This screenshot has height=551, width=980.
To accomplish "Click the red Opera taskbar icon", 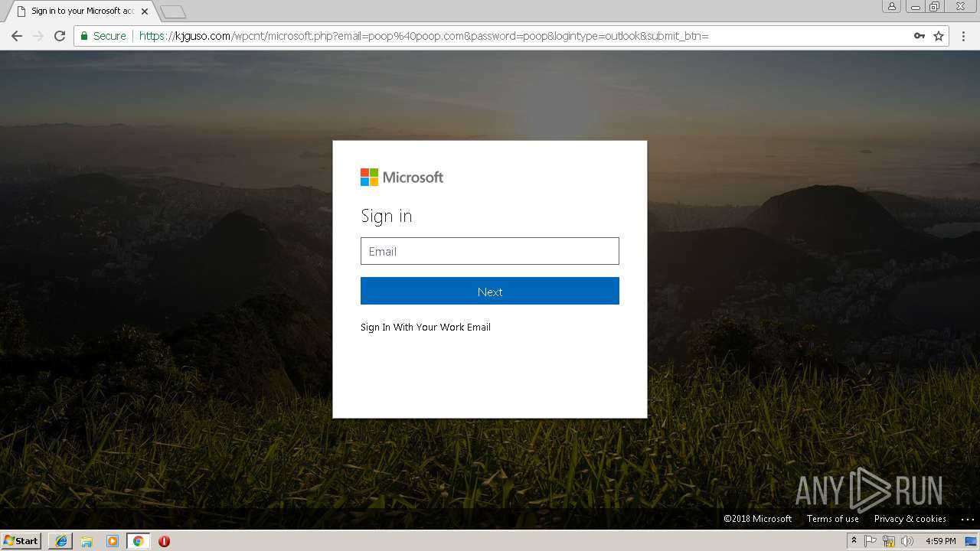I will [164, 541].
